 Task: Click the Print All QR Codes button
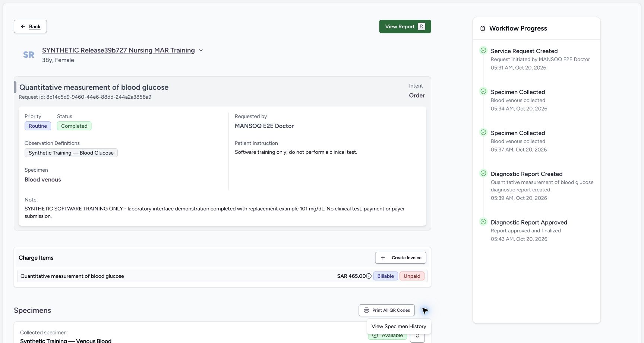point(387,310)
